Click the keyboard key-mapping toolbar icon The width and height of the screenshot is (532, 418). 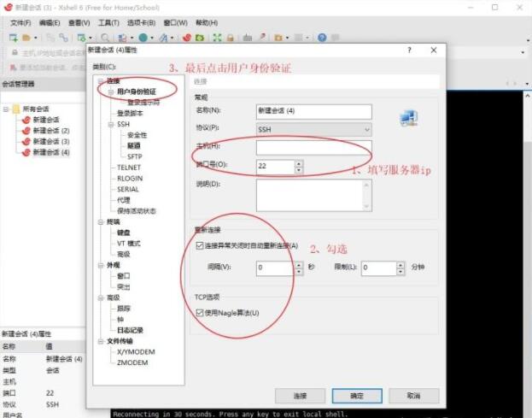(x=248, y=38)
